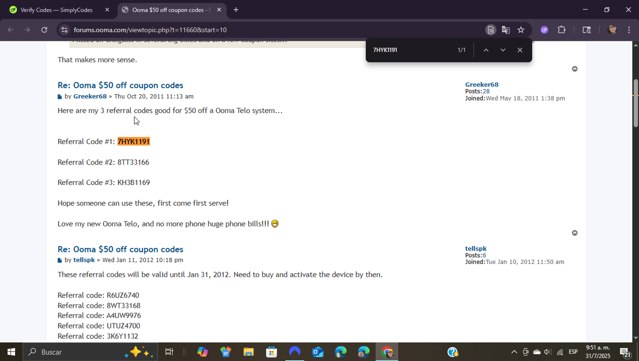This screenshot has width=639, height=361.
Task: Switch to the Verify Codes — SimplyCodes tab
Action: click(x=57, y=10)
